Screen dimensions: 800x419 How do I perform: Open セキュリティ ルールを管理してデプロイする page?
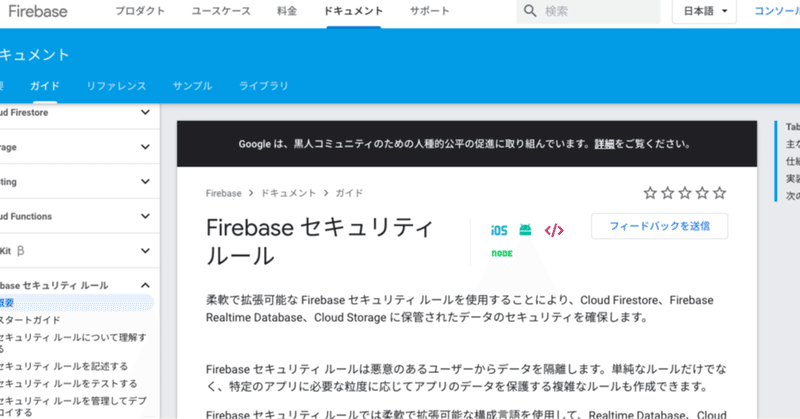(73, 406)
